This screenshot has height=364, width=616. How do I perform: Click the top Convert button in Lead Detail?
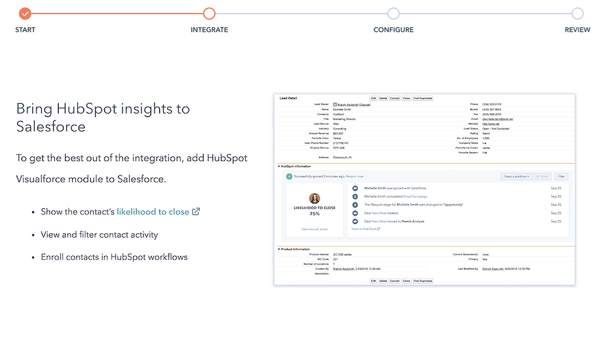[x=394, y=98]
